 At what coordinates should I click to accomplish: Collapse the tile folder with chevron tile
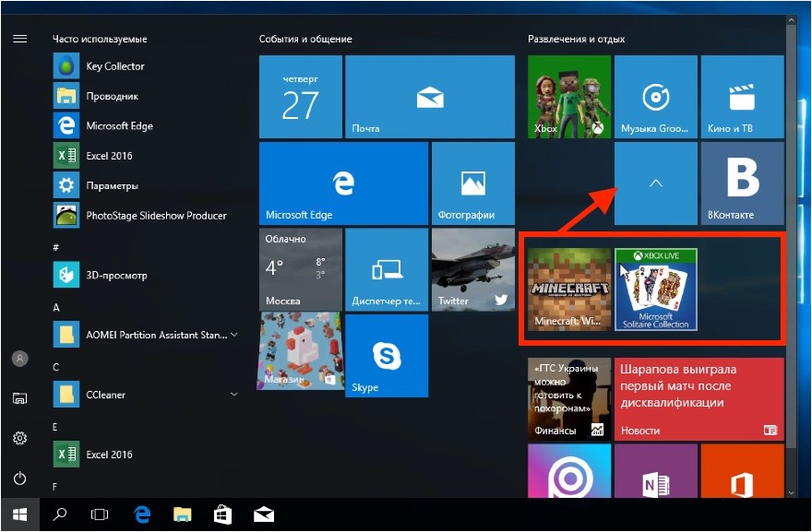[656, 183]
